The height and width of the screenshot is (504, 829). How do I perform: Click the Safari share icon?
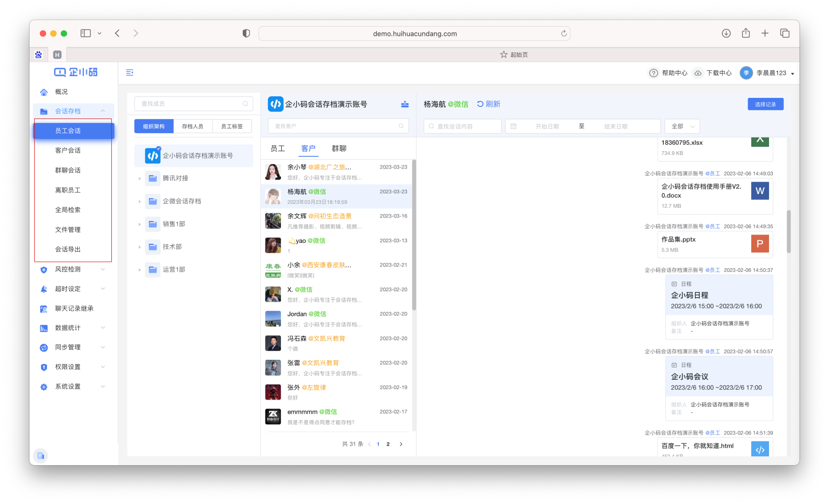746,33
